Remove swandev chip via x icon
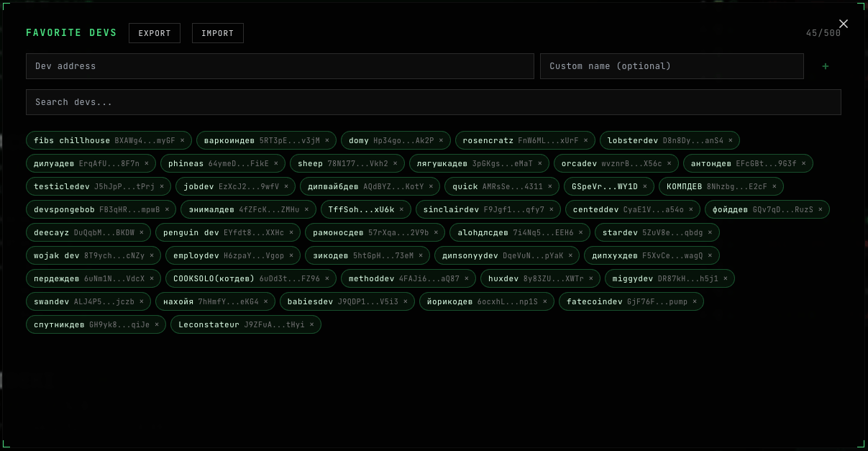The width and height of the screenshot is (868, 451). pyautogui.click(x=142, y=301)
